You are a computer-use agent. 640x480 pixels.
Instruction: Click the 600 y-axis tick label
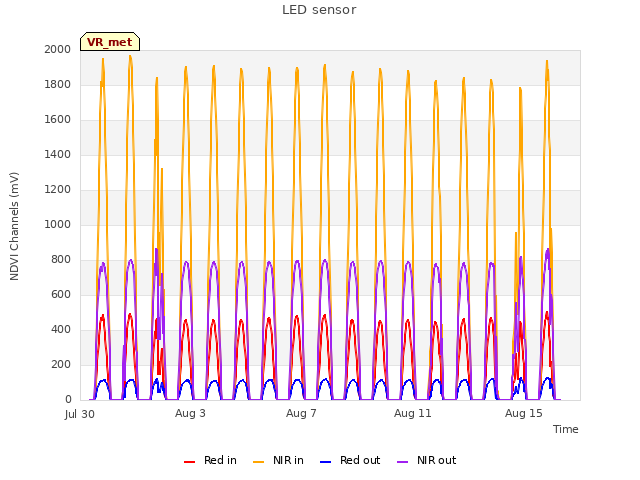[61, 294]
